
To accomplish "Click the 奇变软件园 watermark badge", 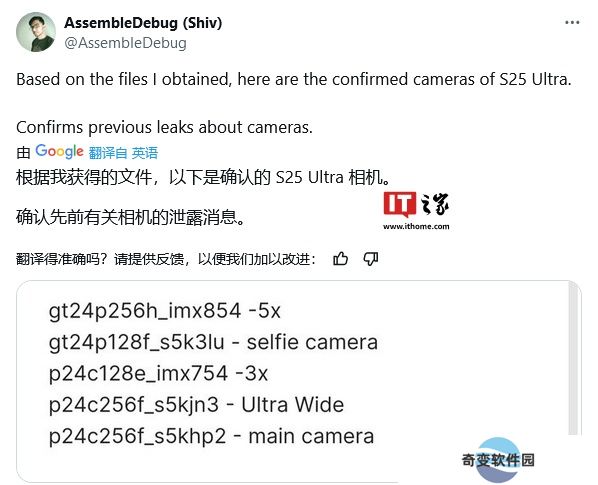I will pyautogui.click(x=498, y=460).
